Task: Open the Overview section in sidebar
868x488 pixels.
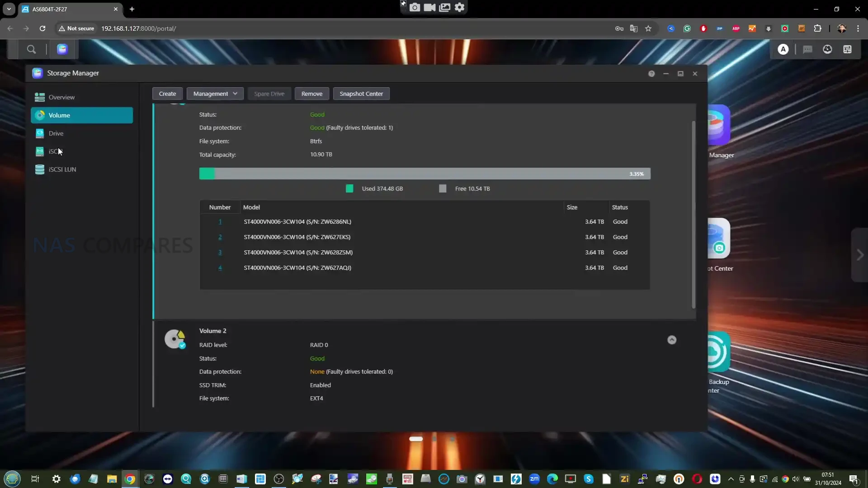Action: point(61,97)
